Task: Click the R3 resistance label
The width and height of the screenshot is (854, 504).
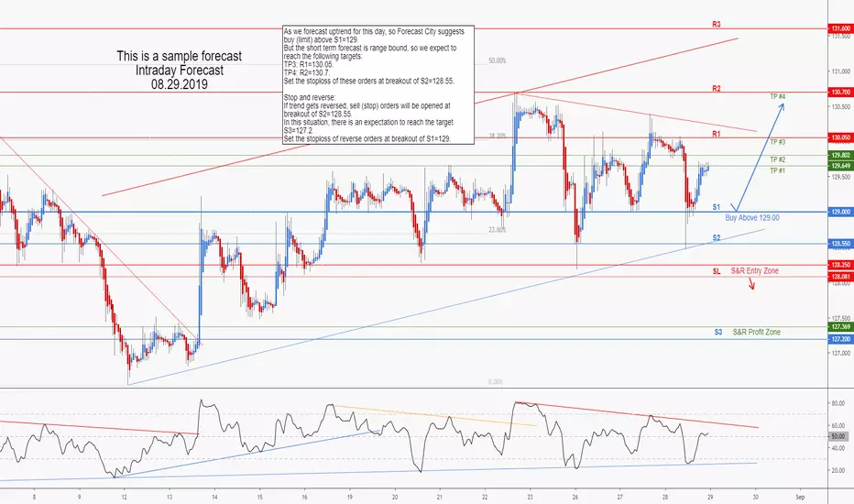Action: [717, 25]
